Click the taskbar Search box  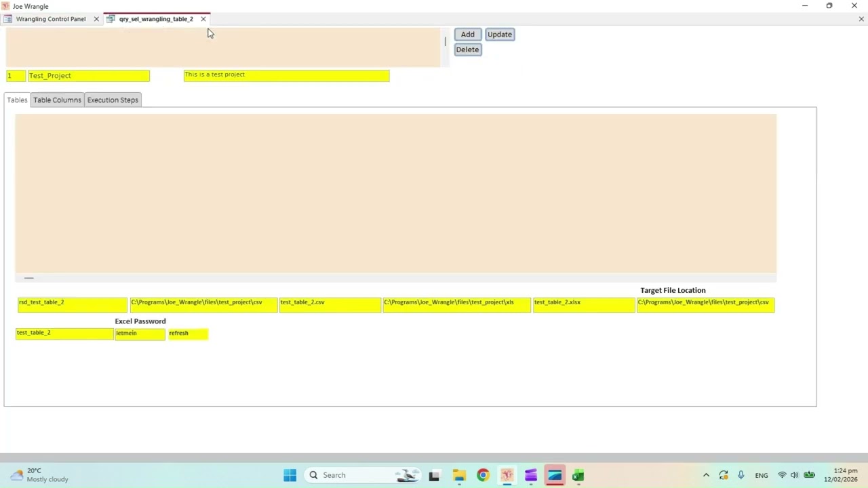coord(361,475)
